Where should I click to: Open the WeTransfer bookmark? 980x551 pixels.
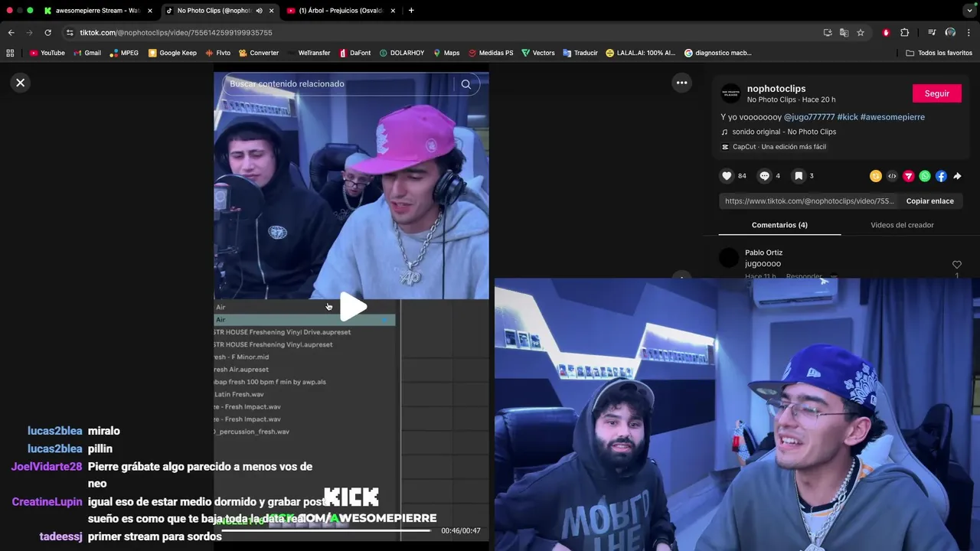309,53
